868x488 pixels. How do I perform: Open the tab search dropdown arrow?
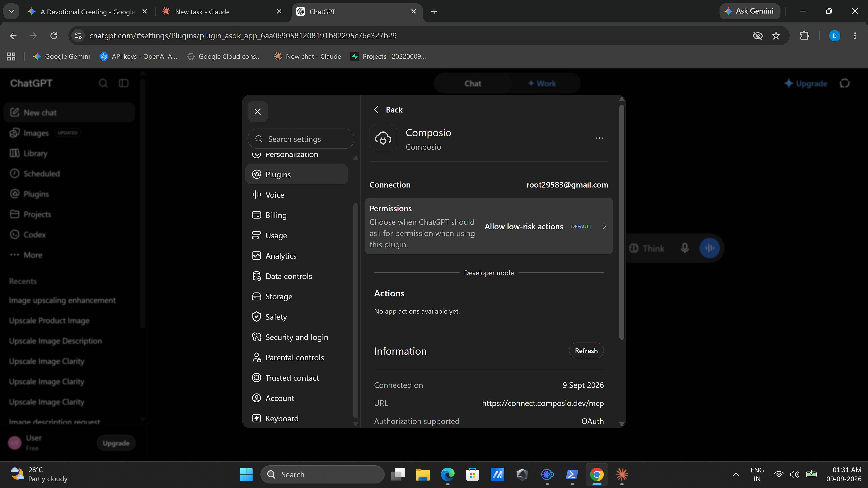pyautogui.click(x=11, y=12)
